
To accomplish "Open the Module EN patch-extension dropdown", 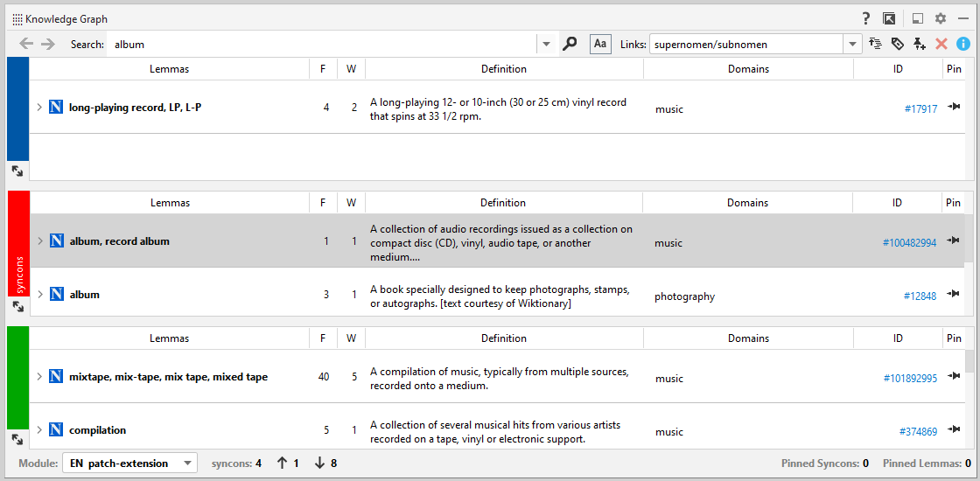I will tap(129, 463).
